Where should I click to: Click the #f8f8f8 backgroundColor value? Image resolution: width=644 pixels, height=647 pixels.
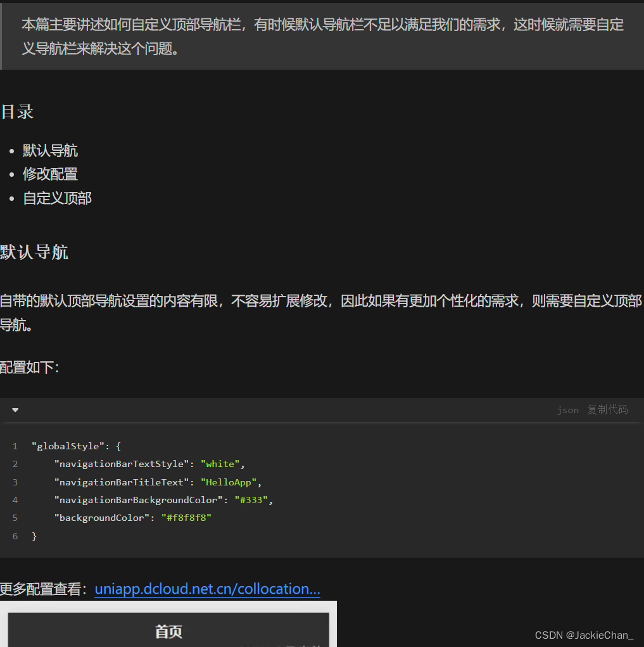click(x=186, y=518)
